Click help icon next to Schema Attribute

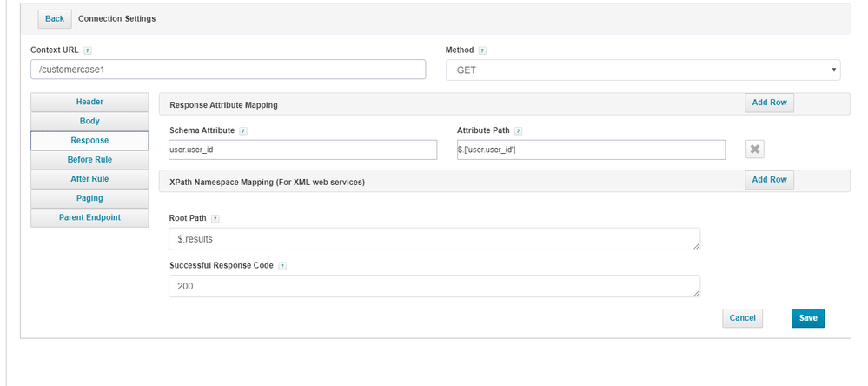coord(242,131)
